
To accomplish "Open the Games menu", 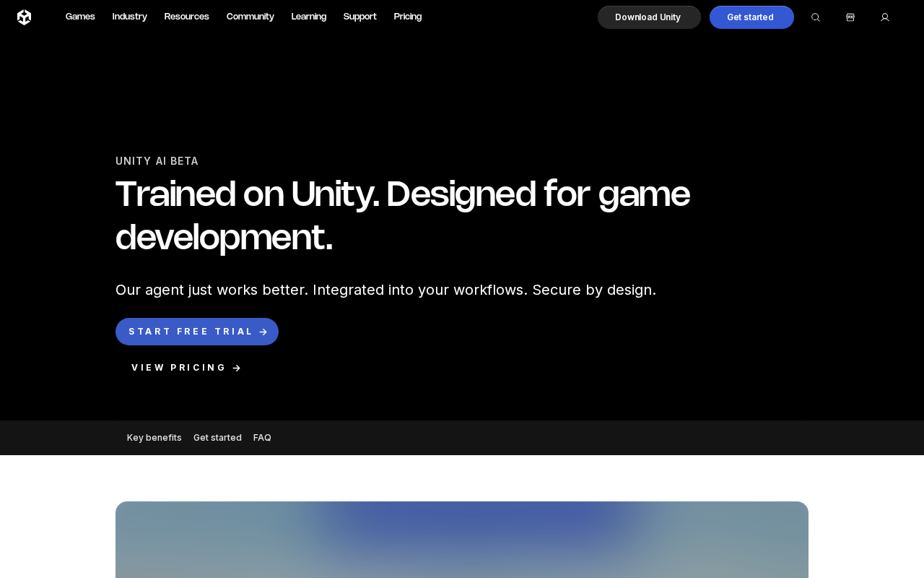I will (80, 17).
